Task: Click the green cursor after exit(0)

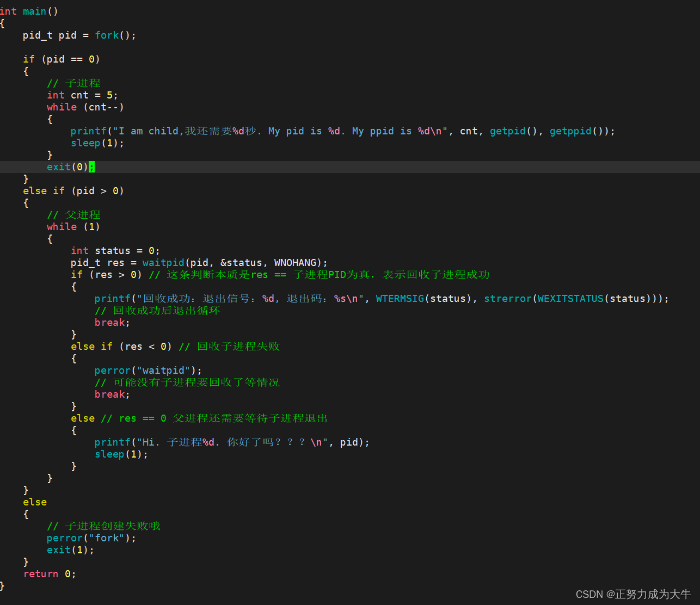Action: click(91, 167)
